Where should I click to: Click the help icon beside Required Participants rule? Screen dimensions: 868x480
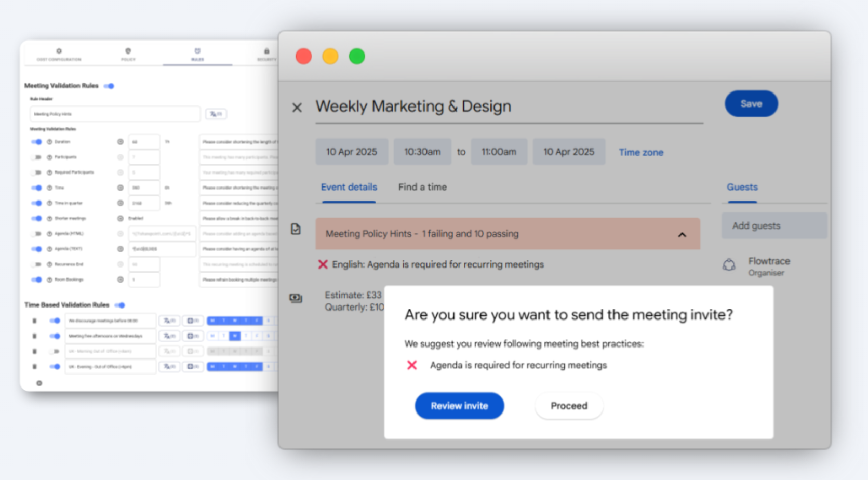click(x=50, y=172)
